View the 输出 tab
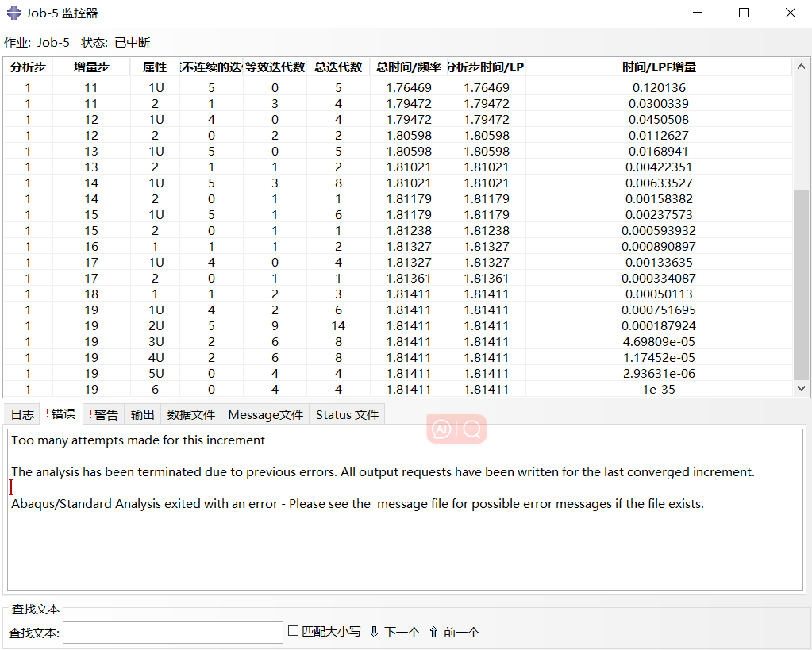 click(143, 413)
